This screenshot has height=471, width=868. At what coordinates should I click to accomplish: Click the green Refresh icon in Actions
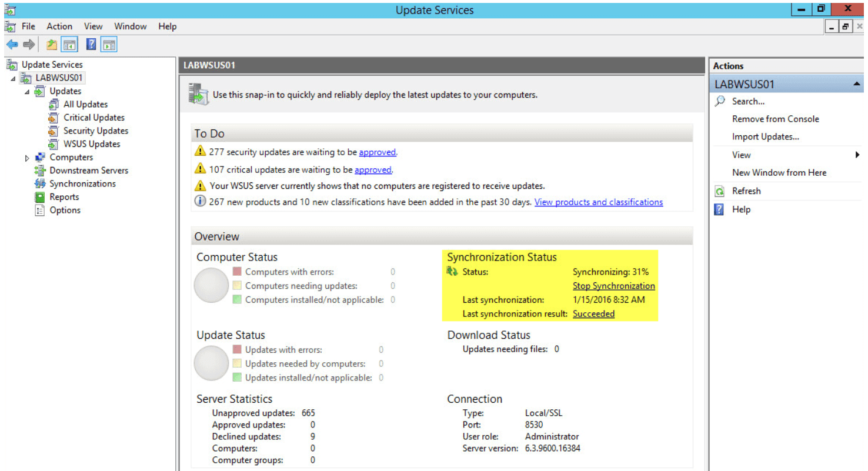pyautogui.click(x=719, y=191)
